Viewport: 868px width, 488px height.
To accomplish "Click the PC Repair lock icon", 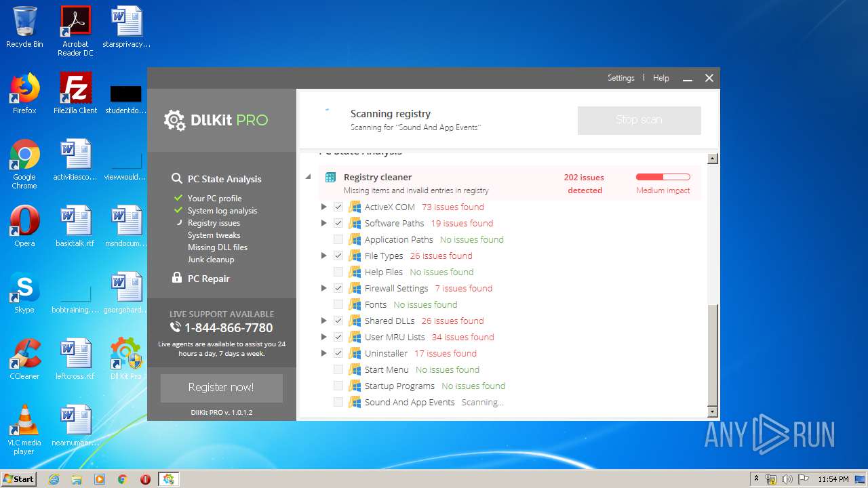I will click(x=176, y=278).
